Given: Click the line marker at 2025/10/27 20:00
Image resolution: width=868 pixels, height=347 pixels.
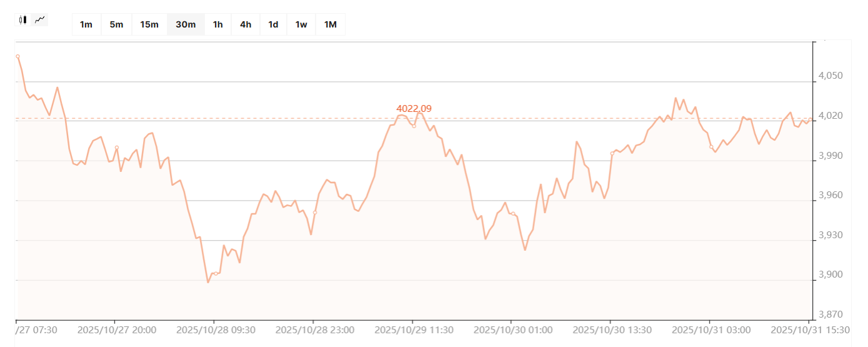Looking at the screenshot, I should 117,148.
